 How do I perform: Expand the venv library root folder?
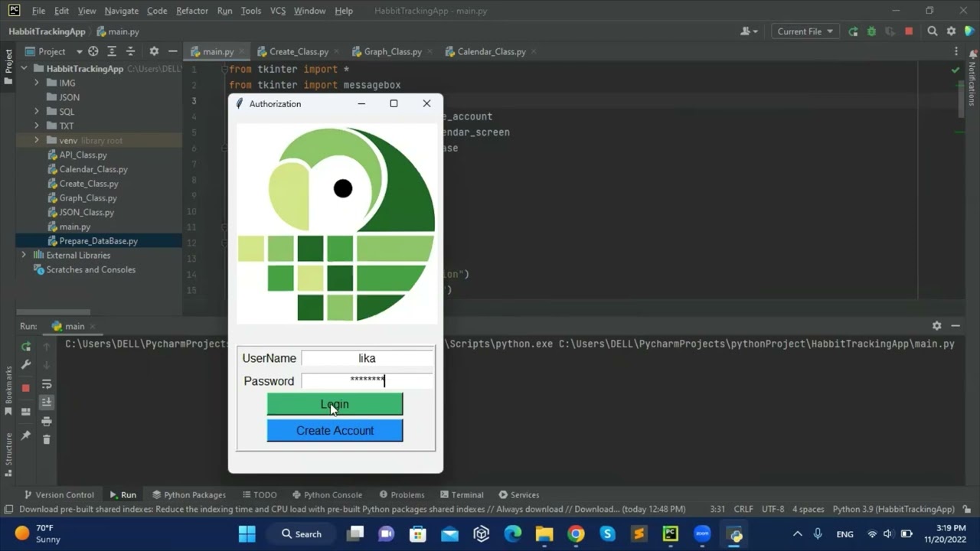pyautogui.click(x=36, y=140)
